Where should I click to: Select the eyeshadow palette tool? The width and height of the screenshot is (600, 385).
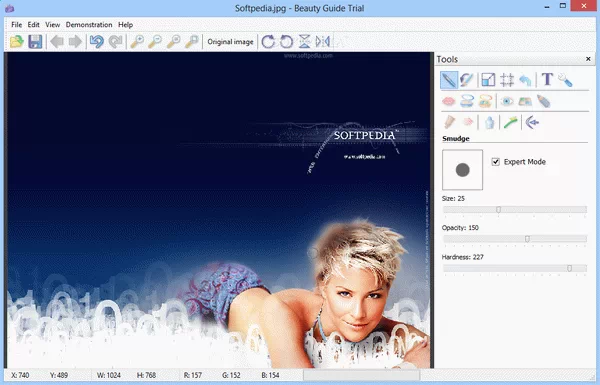click(525, 101)
